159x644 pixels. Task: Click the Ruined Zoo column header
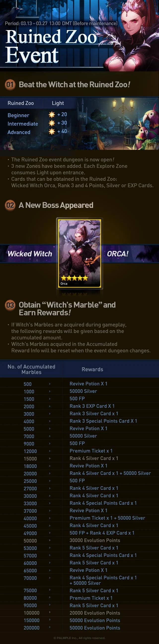pos(21,103)
